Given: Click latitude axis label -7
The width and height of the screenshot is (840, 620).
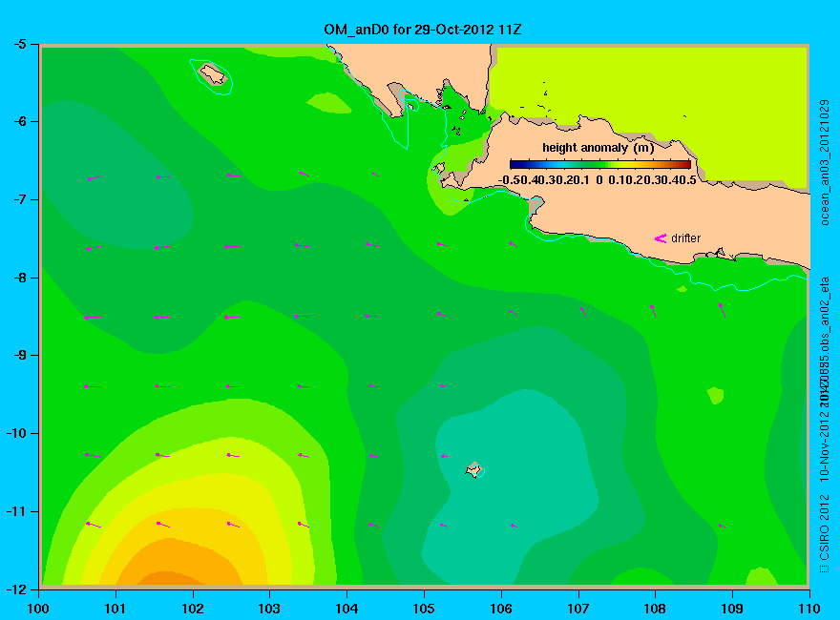Looking at the screenshot, I should (19, 199).
